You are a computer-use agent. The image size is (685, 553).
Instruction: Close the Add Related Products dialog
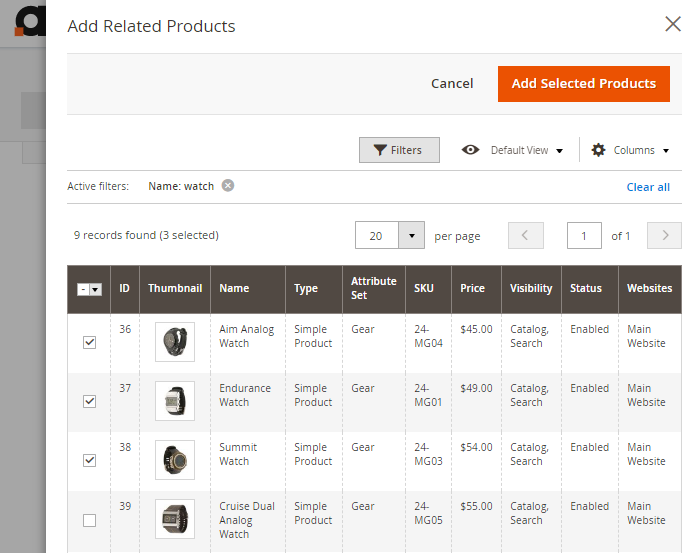coord(673,24)
